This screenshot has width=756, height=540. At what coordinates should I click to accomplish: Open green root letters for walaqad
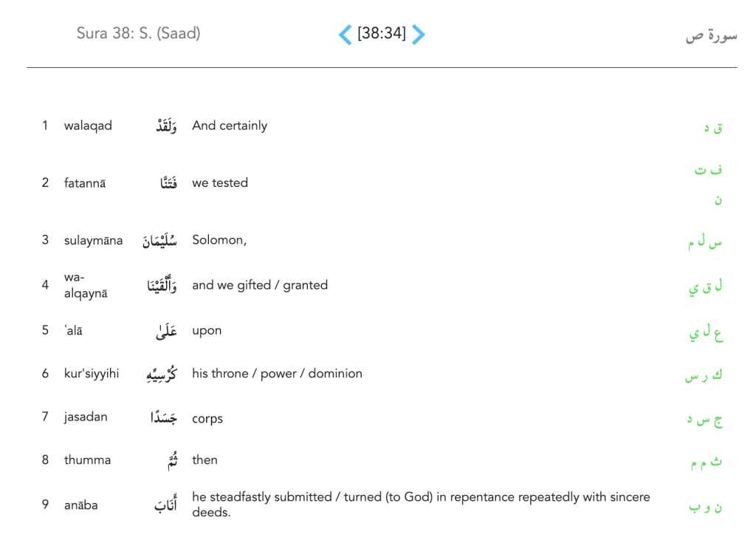click(712, 127)
